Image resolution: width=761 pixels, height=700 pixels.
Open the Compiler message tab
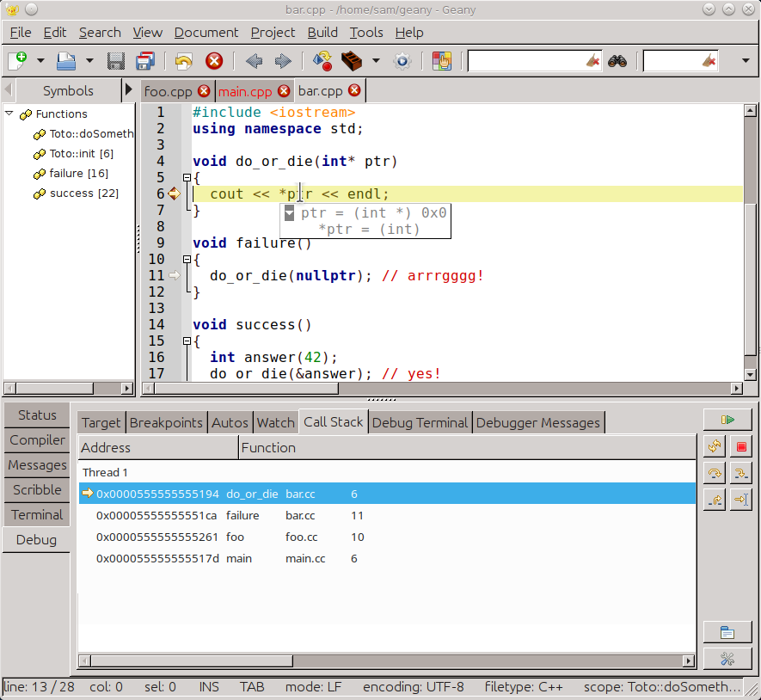[37, 440]
